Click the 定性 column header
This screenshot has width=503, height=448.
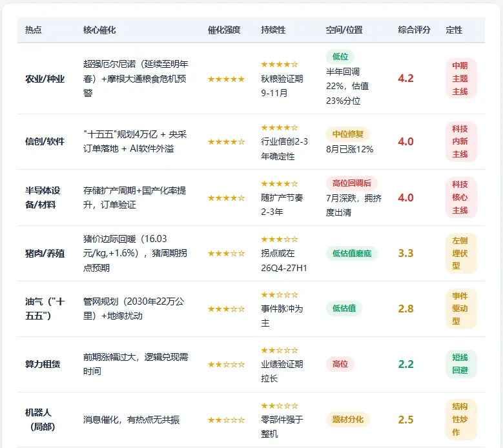(x=454, y=30)
